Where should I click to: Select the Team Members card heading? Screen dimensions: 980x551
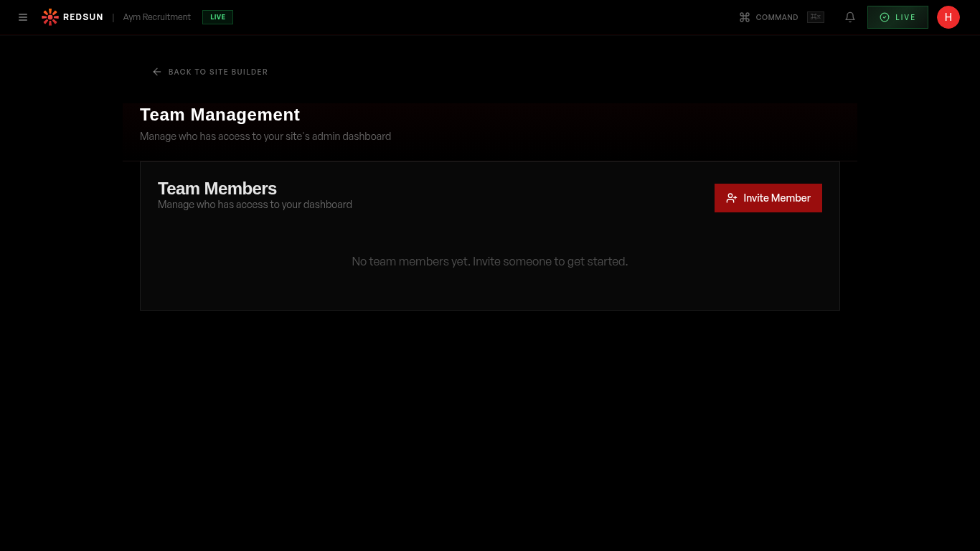coord(217,189)
